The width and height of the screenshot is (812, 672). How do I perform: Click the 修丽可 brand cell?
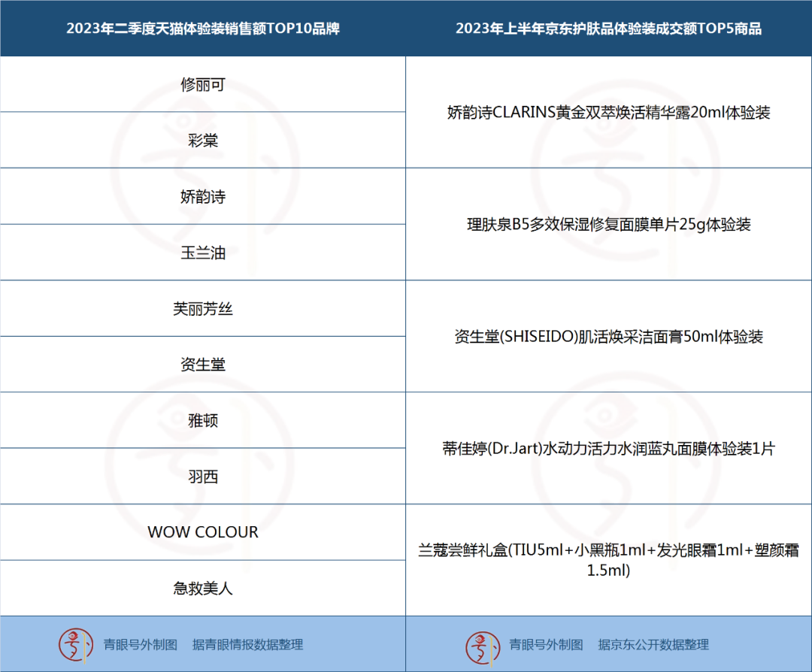[203, 85]
